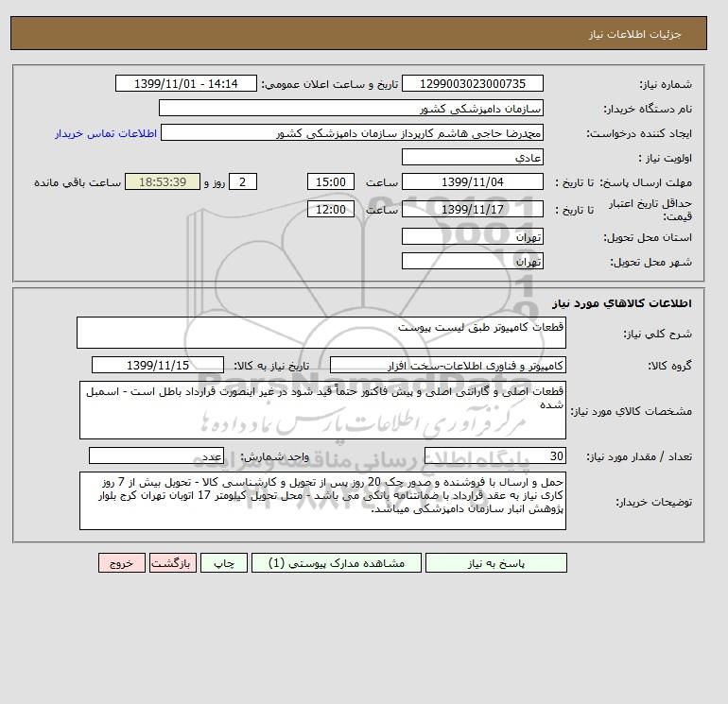The width and height of the screenshot is (728, 704).
Task: Click the buyer organization name field
Action: tap(351, 108)
